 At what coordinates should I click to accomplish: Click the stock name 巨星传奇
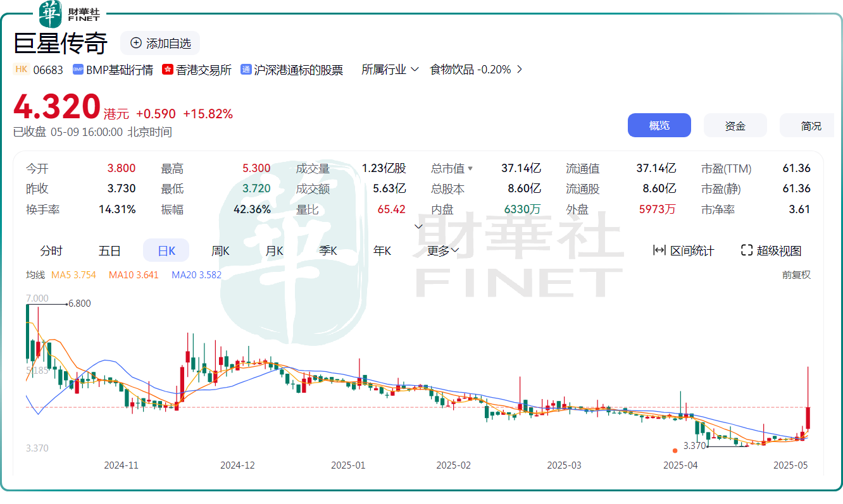point(61,43)
